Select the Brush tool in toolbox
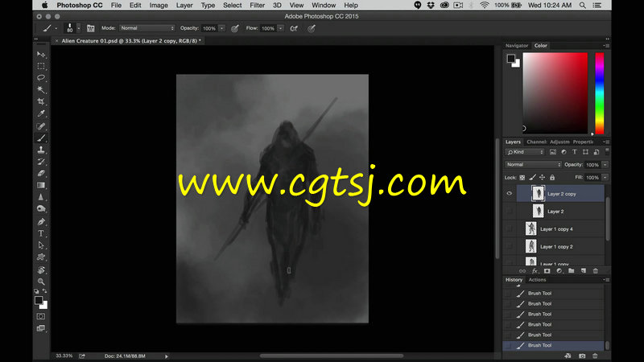 41,138
